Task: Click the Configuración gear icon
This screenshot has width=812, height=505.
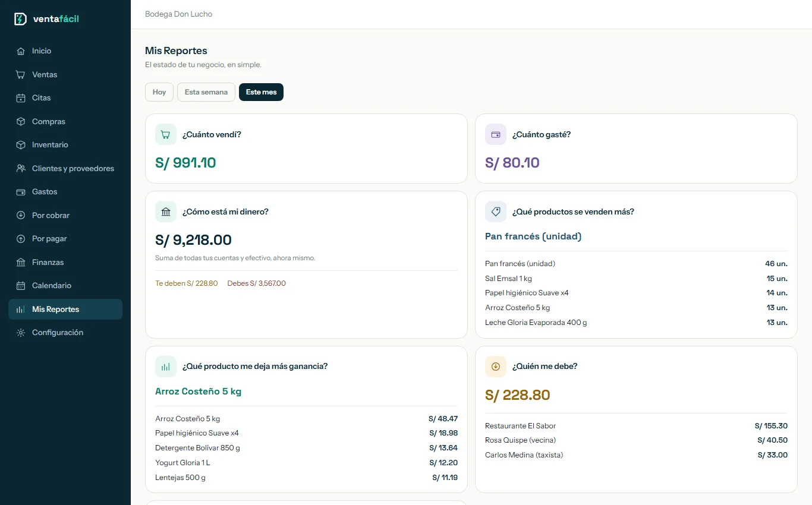Action: 21,333
